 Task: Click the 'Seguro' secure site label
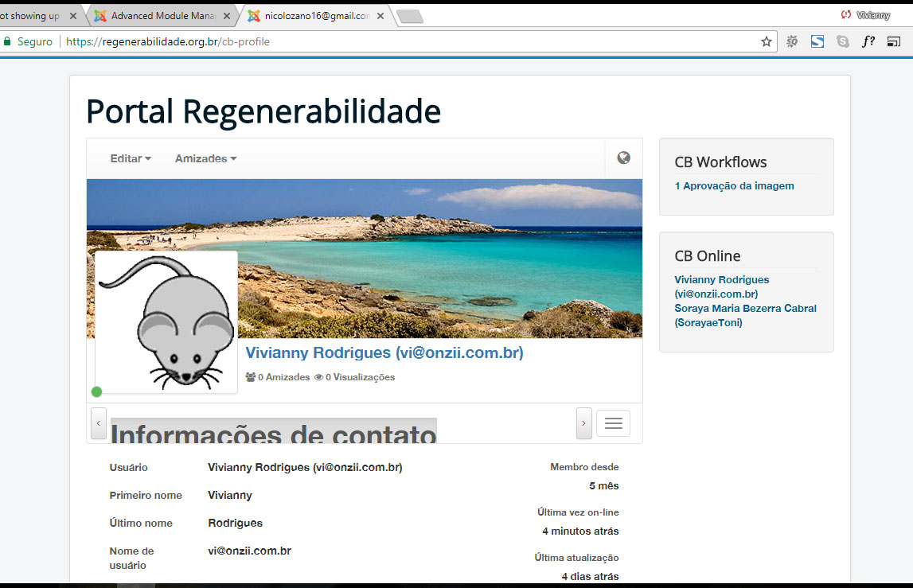[35, 41]
